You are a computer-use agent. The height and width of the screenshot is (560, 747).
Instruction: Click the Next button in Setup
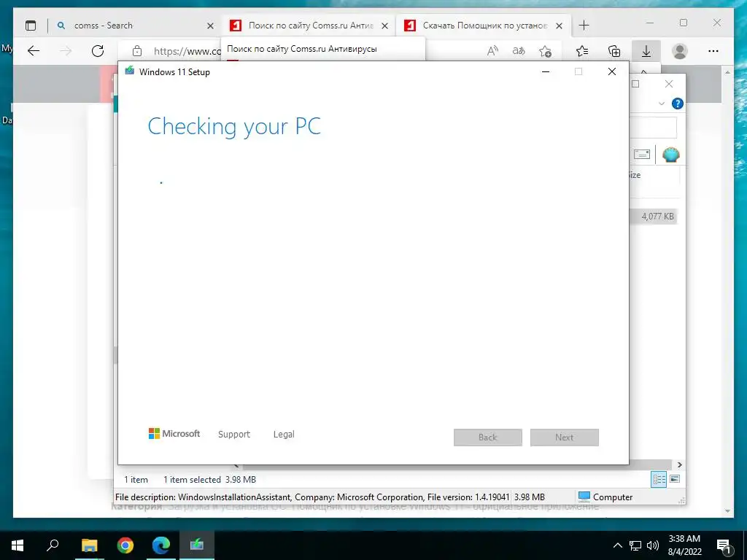tap(565, 437)
